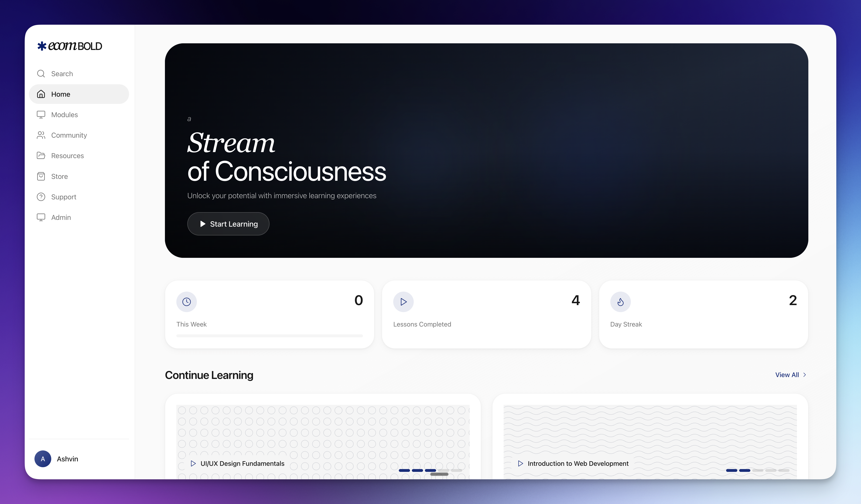This screenshot has width=861, height=504.
Task: Click the Resources folder icon
Action: (41, 156)
